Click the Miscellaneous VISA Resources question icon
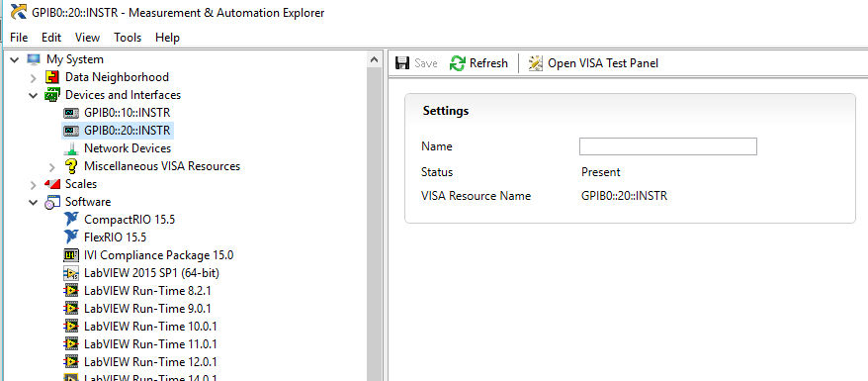Screen dimensions: 868x381 (71, 166)
